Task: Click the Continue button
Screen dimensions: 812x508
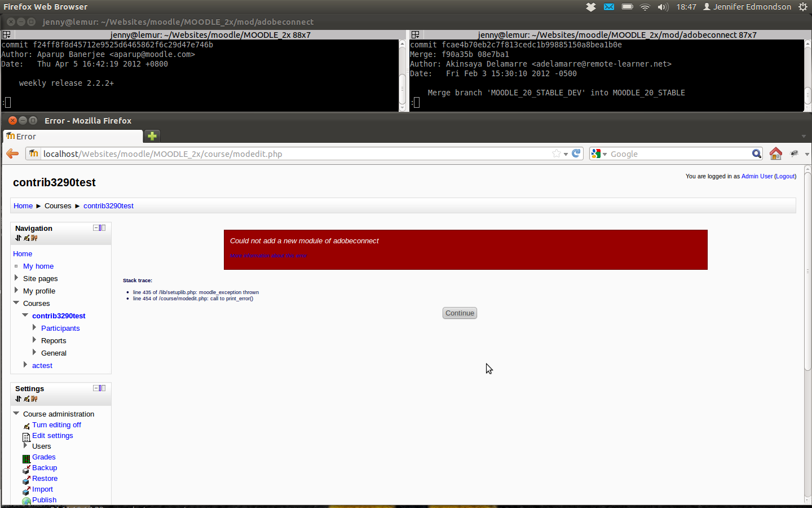Action: tap(460, 313)
